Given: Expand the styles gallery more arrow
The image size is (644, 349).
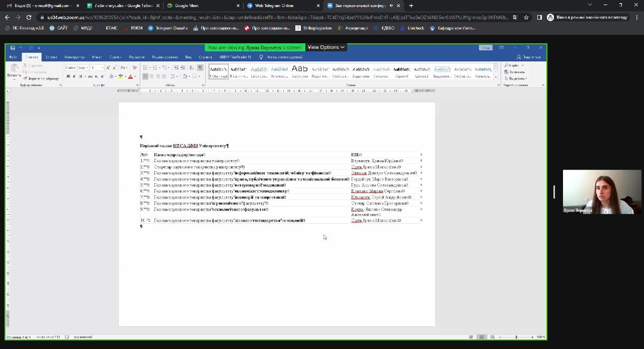Looking at the screenshot, I should (496, 77).
